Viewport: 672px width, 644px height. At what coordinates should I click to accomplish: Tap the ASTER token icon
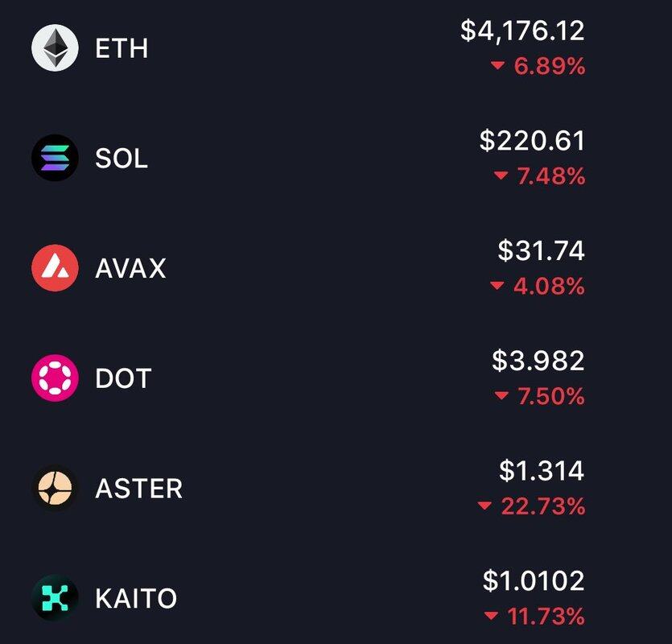[55, 488]
